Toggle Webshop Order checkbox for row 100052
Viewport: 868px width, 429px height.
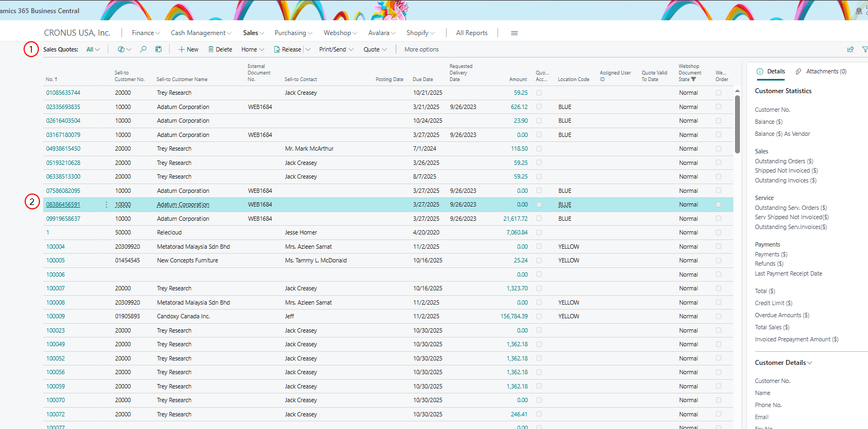click(719, 358)
